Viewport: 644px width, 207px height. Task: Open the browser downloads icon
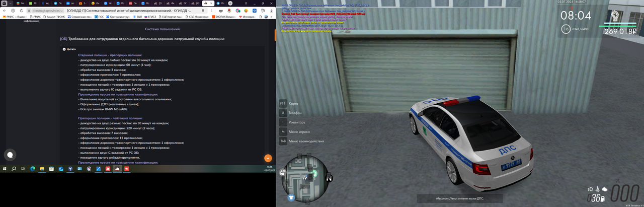[x=272, y=10]
